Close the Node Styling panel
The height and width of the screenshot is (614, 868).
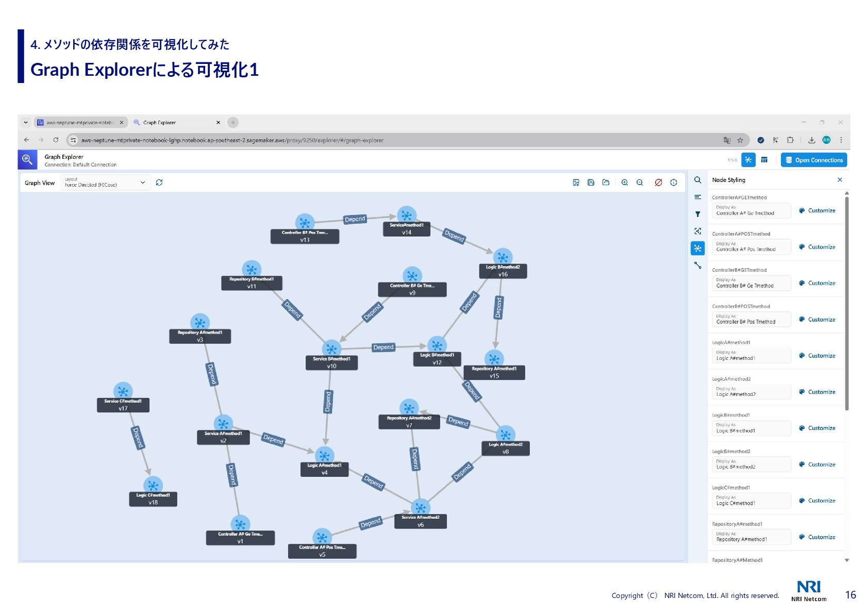click(840, 180)
